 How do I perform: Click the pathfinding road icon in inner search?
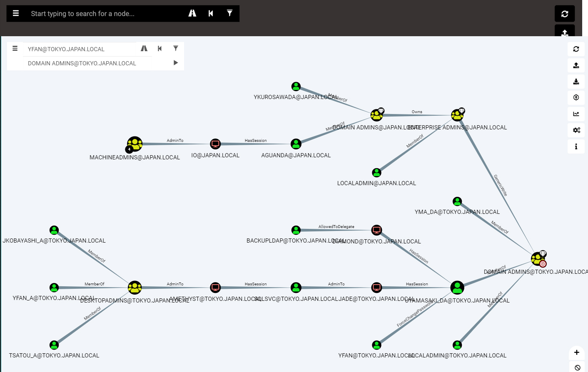[144, 49]
